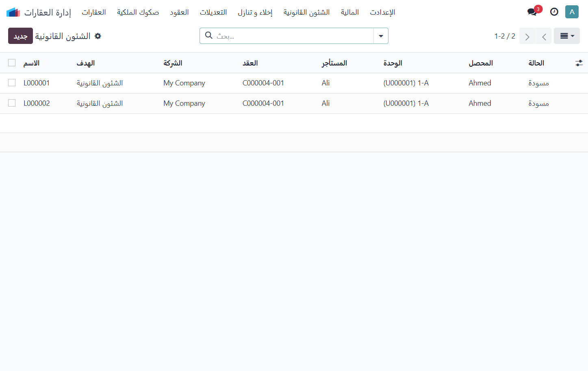Sort by المحصل column header
This screenshot has height=371, width=588.
point(481,63)
